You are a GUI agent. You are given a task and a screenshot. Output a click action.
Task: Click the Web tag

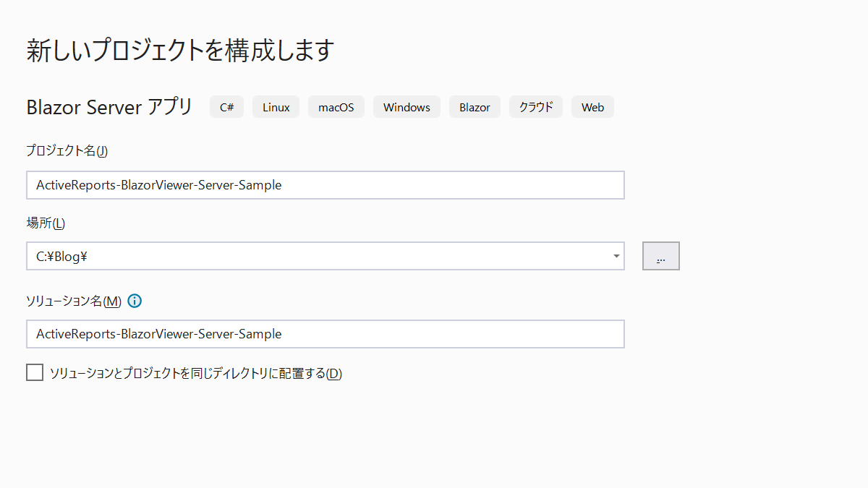592,107
